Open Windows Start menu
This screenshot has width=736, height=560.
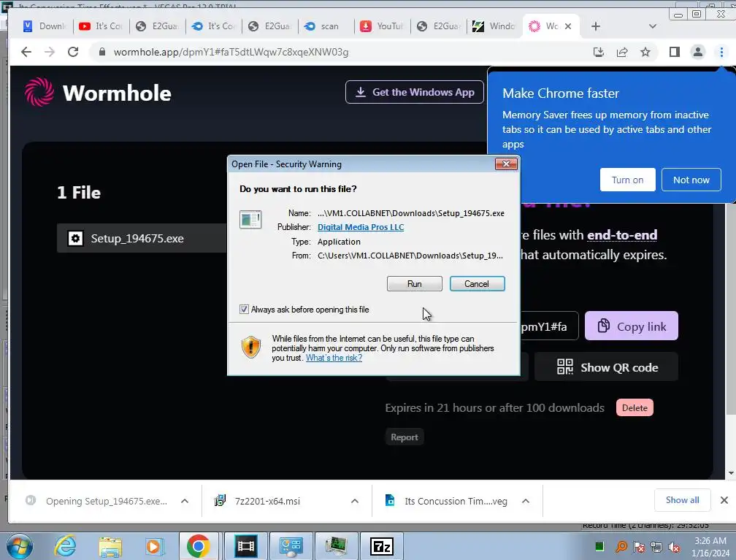click(19, 546)
